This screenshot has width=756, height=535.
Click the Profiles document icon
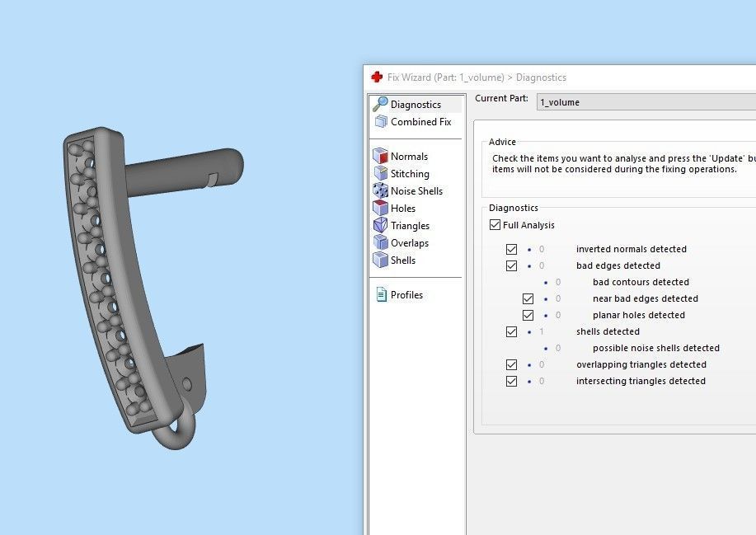(382, 294)
